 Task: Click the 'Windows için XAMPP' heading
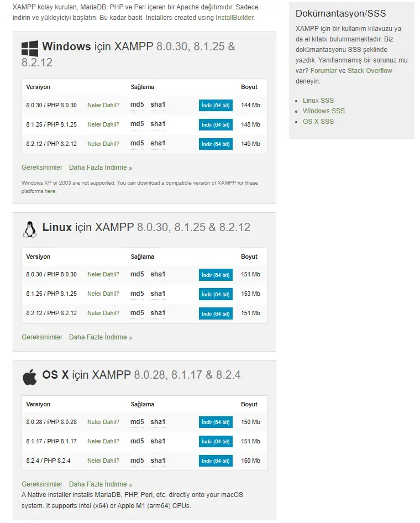click(x=128, y=54)
